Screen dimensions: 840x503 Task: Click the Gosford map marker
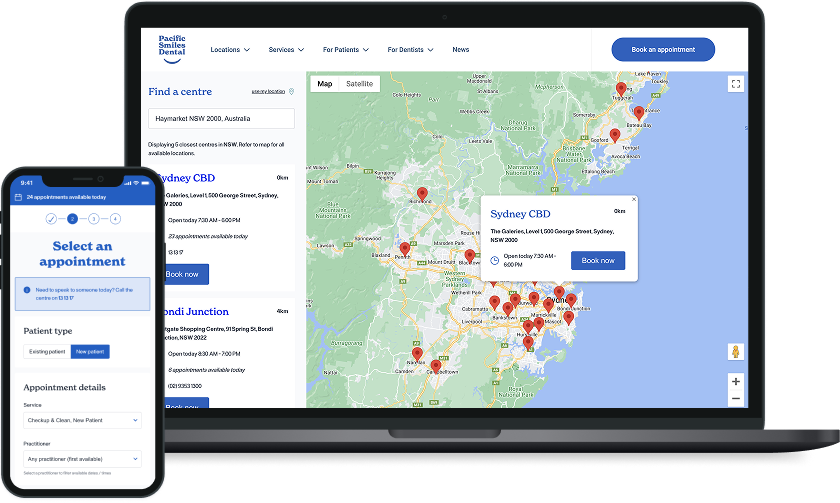(615, 135)
